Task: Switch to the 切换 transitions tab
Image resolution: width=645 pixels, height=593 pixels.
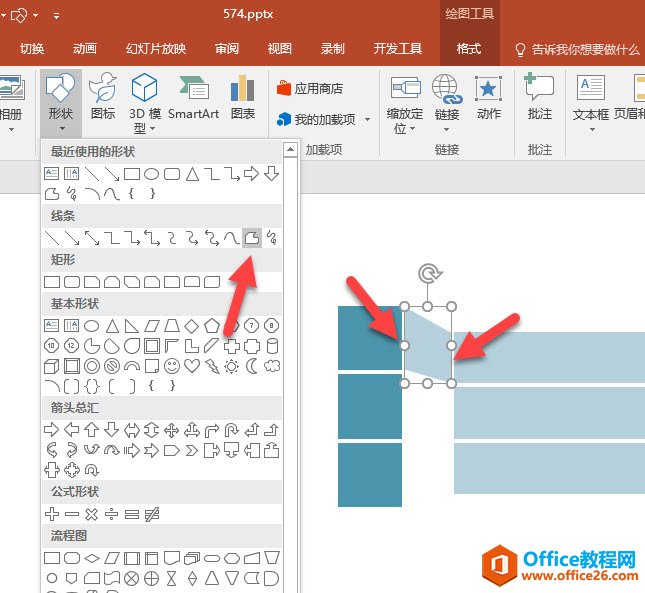Action: click(32, 49)
